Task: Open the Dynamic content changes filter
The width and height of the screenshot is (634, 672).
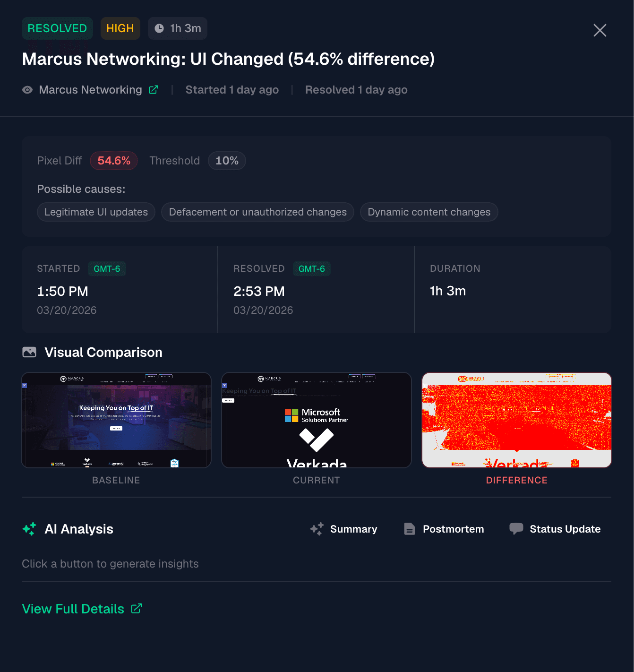Action: tap(428, 212)
